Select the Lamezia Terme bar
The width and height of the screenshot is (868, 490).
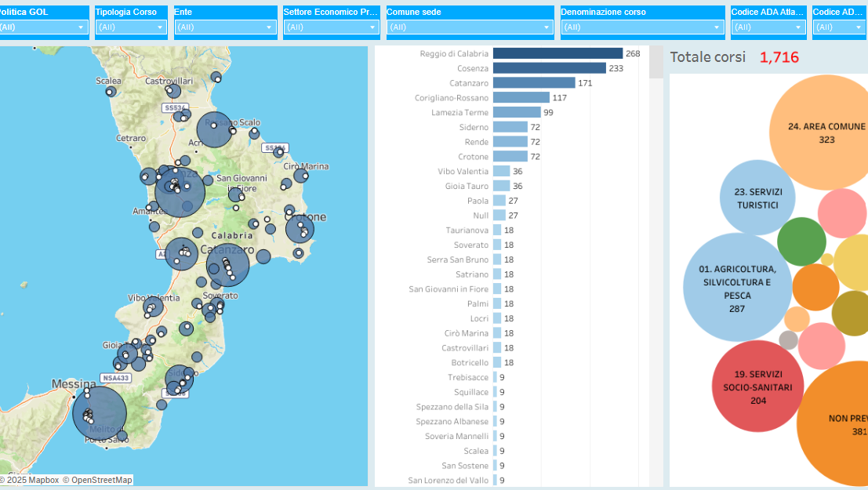[517, 113]
